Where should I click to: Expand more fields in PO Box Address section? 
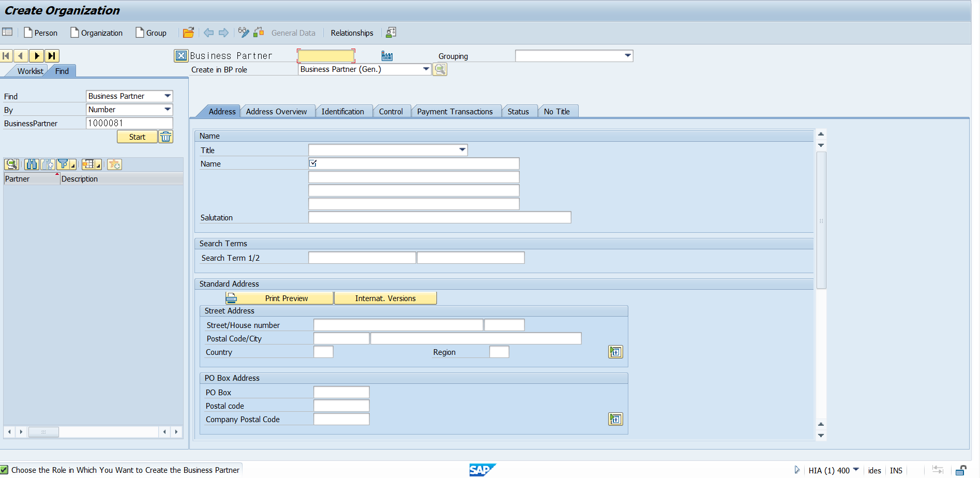point(615,419)
